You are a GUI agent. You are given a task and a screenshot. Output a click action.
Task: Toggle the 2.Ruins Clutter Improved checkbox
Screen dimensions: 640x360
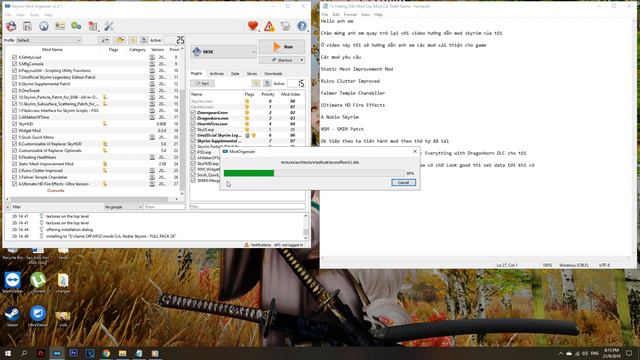click(x=15, y=170)
